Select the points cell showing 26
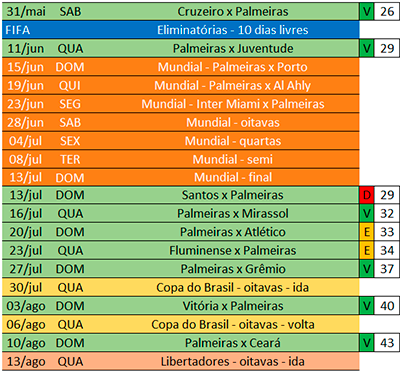400x372 pixels. pos(387,12)
